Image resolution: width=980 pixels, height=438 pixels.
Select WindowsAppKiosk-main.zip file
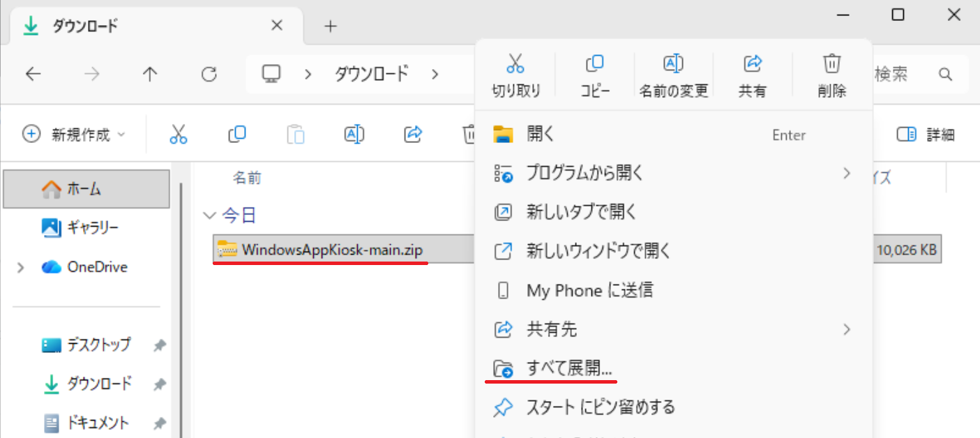tap(333, 249)
